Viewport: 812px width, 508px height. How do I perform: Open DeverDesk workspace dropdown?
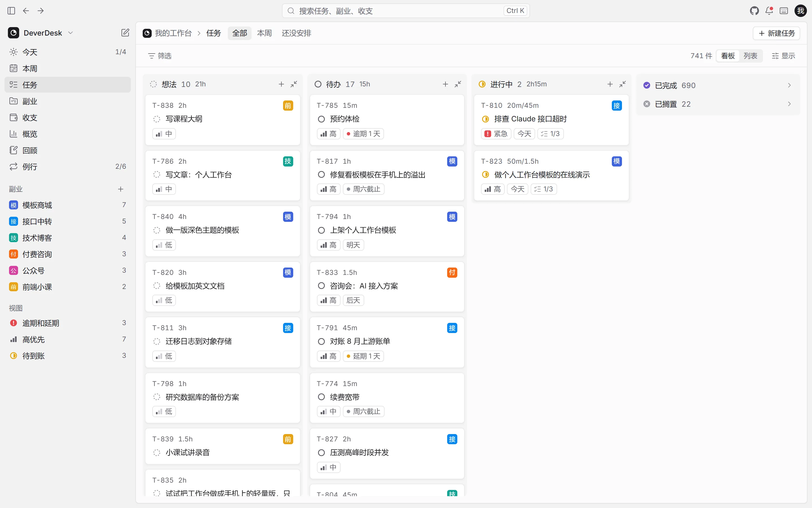point(41,32)
